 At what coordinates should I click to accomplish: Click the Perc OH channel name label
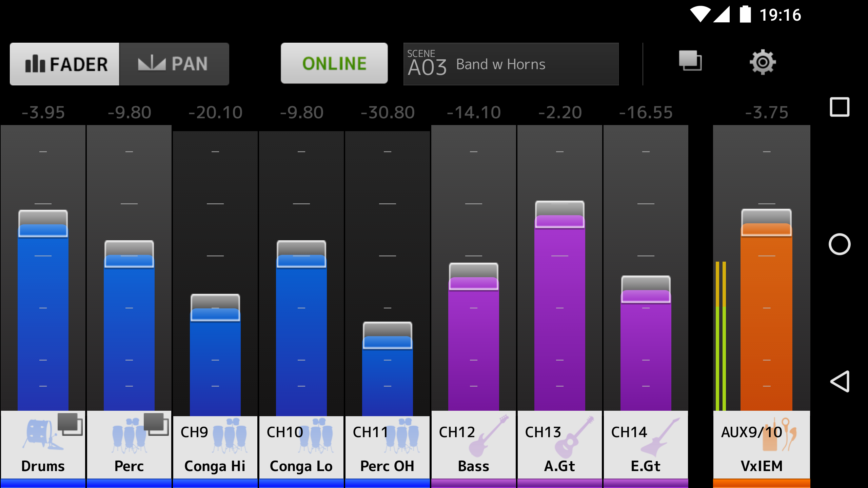[x=387, y=466]
